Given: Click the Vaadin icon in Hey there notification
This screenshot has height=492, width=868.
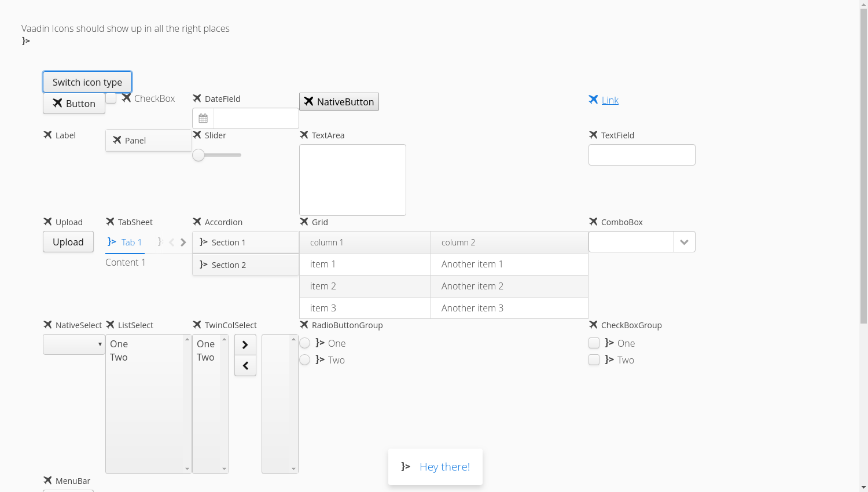Looking at the screenshot, I should pyautogui.click(x=406, y=467).
